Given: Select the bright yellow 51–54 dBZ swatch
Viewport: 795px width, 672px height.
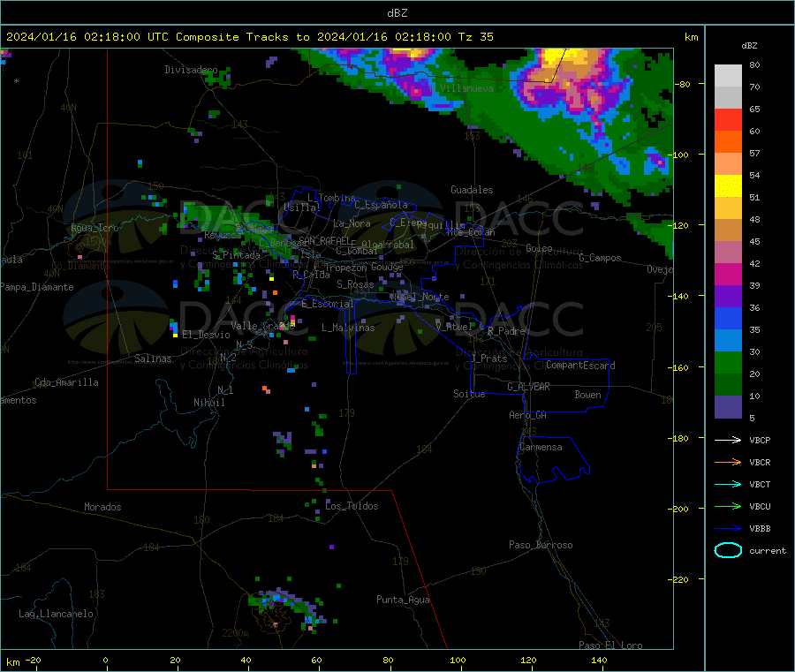Looking at the screenshot, I should tap(728, 186).
